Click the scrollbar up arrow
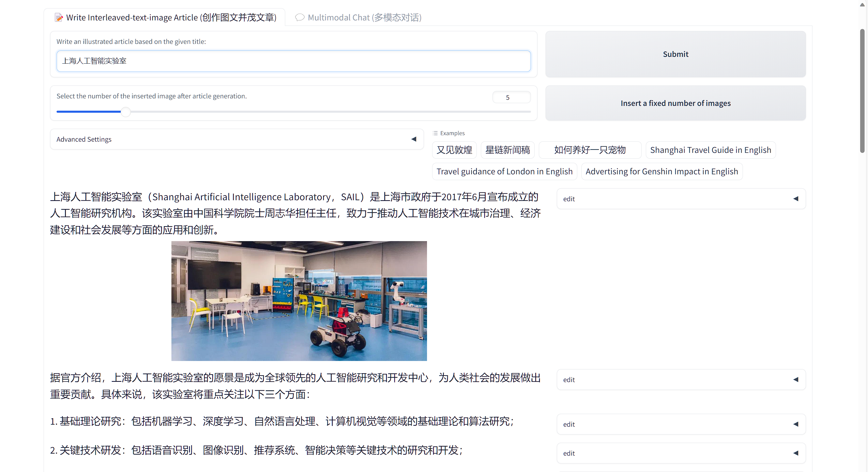 tap(862, 4)
